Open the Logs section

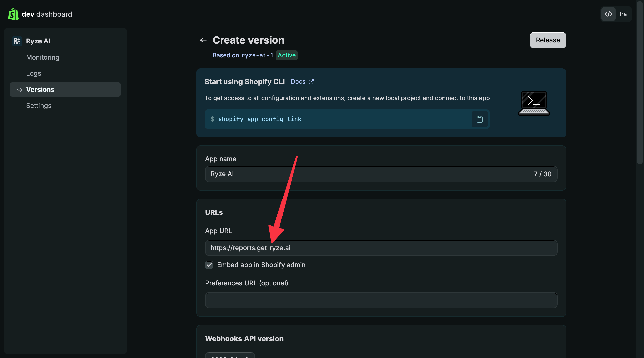click(x=34, y=73)
